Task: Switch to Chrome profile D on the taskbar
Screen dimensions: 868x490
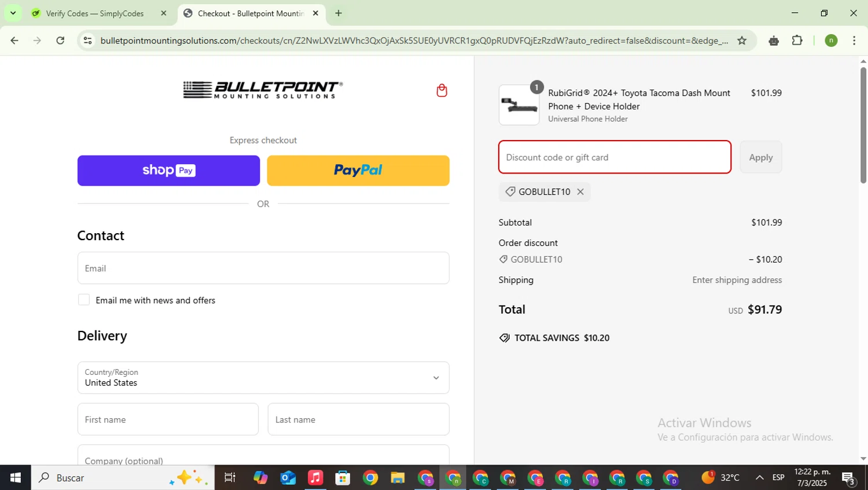Action: 671,478
